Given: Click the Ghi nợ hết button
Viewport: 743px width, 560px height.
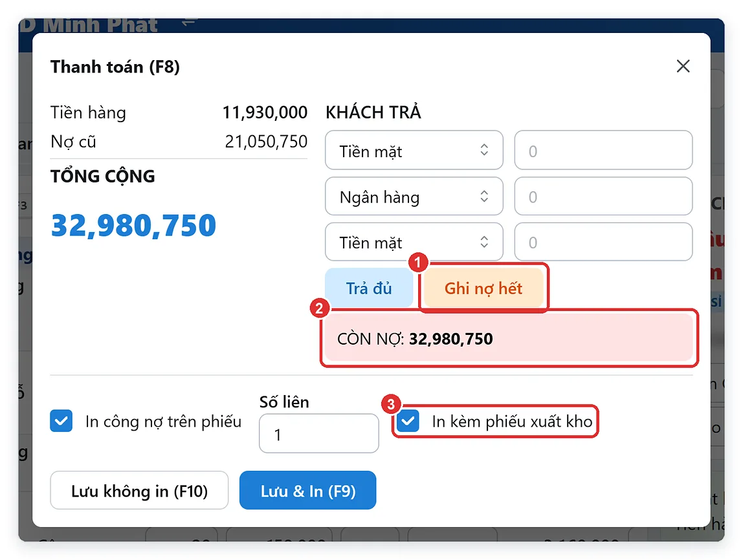Looking at the screenshot, I should point(483,288).
